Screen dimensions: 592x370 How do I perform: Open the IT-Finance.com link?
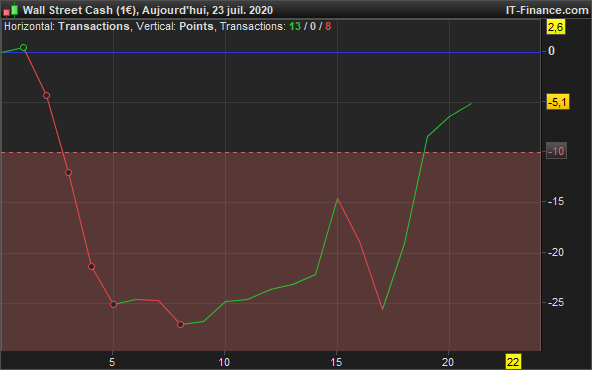point(547,10)
